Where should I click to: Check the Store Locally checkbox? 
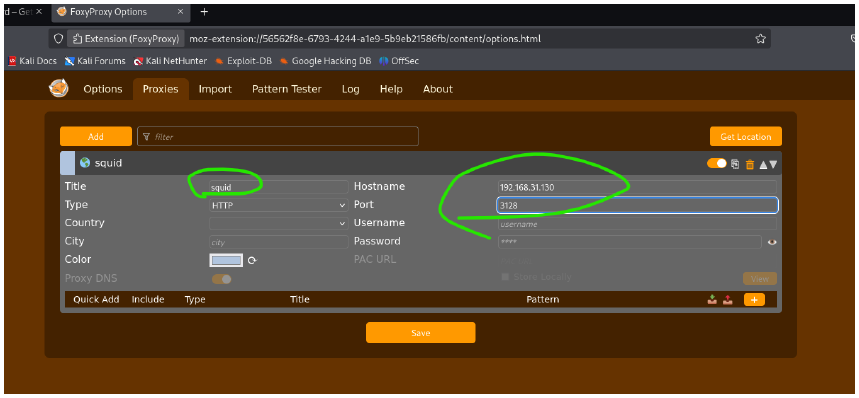pyautogui.click(x=505, y=277)
